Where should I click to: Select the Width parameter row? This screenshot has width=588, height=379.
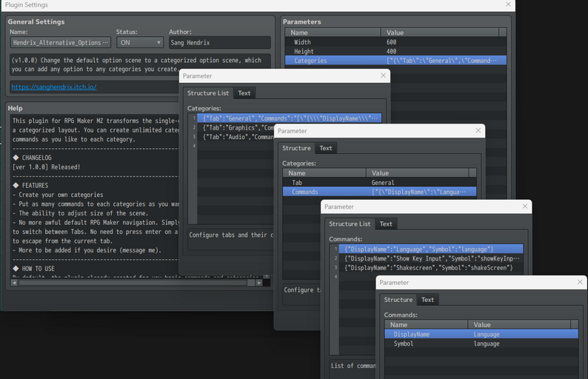click(x=395, y=42)
